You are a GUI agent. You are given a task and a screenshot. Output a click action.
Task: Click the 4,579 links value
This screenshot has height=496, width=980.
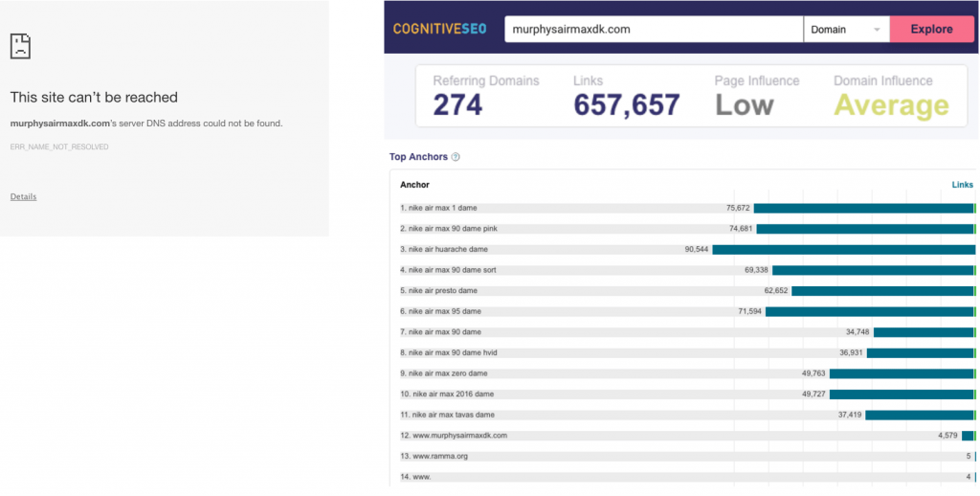[947, 436]
